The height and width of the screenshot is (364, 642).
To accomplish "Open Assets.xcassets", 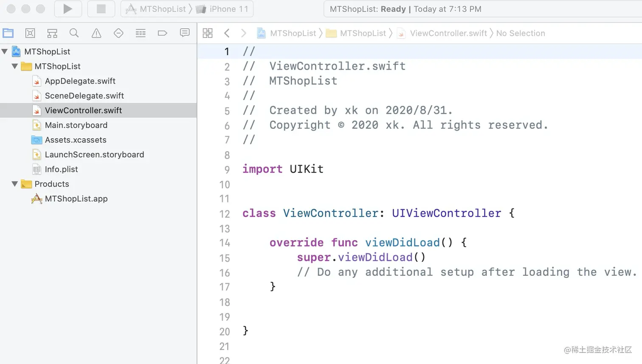I will point(76,140).
